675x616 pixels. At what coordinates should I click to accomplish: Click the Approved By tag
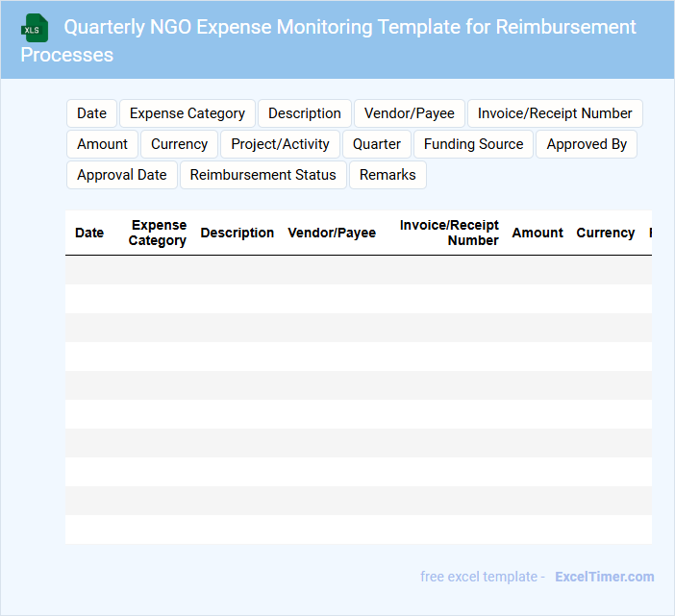(587, 144)
